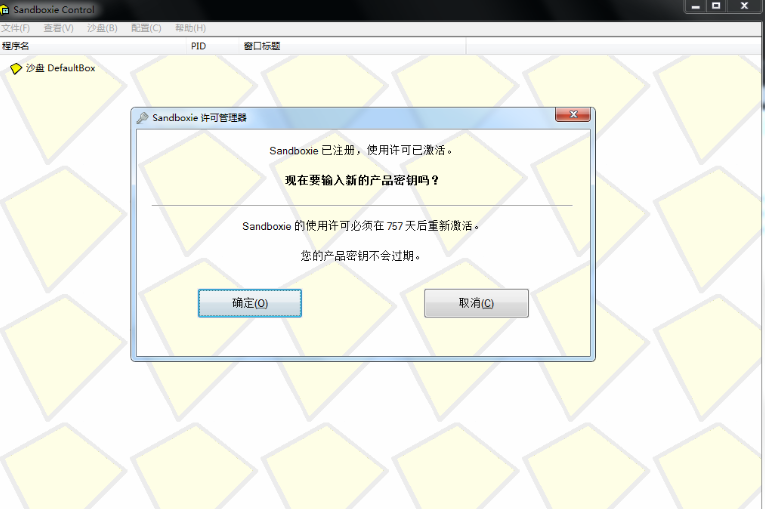Minimize the Sandboxie Control window

[696, 6]
